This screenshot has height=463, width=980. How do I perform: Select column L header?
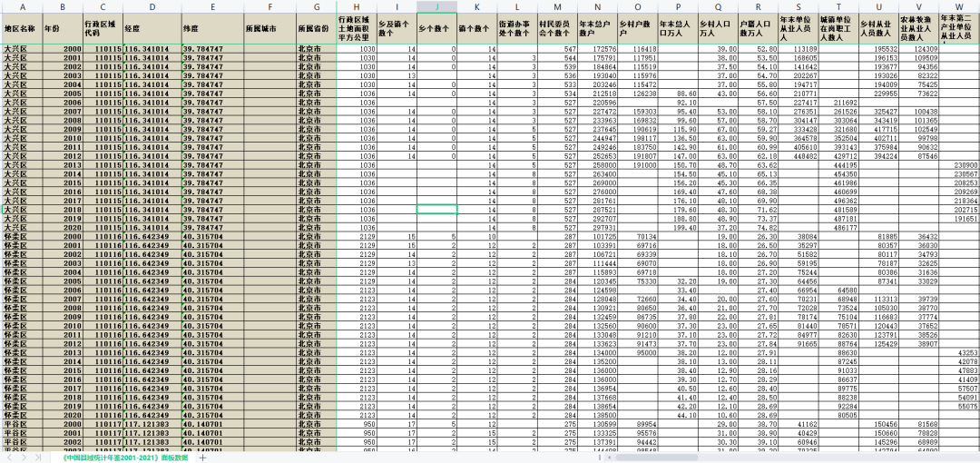517,6
